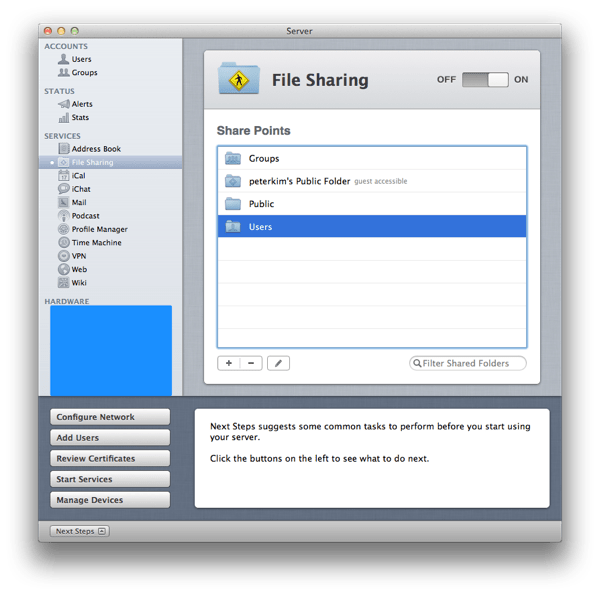Click the Configure Network button

click(x=110, y=417)
